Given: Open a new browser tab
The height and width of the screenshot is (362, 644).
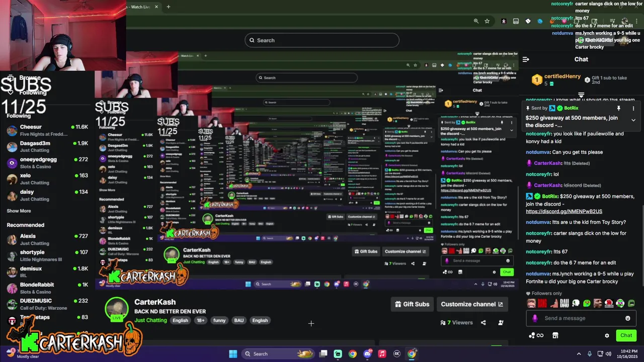Looking at the screenshot, I should (169, 7).
